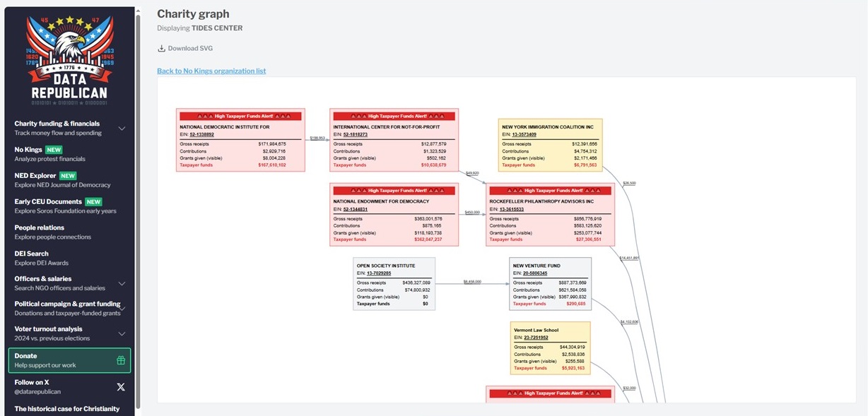Screen dimensions: 868x416
Task: Open EIN link 13-3573409
Action: click(x=524, y=134)
